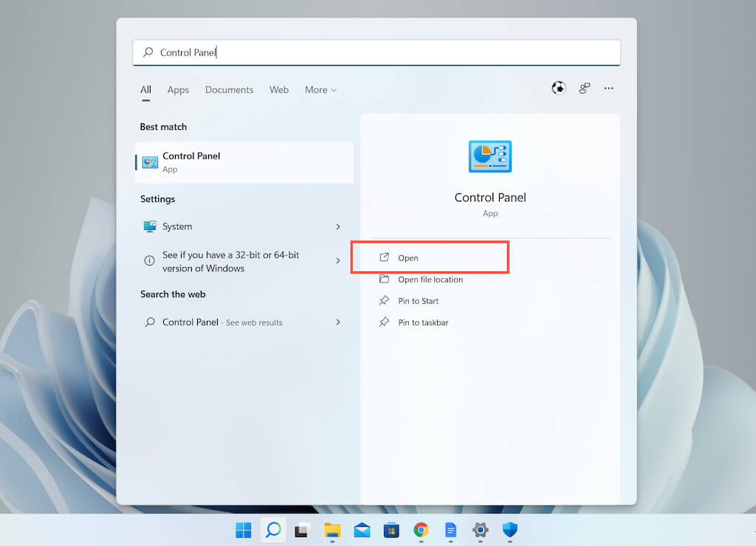Click the linked accounts icon in search header
756x546 pixels.
click(585, 89)
